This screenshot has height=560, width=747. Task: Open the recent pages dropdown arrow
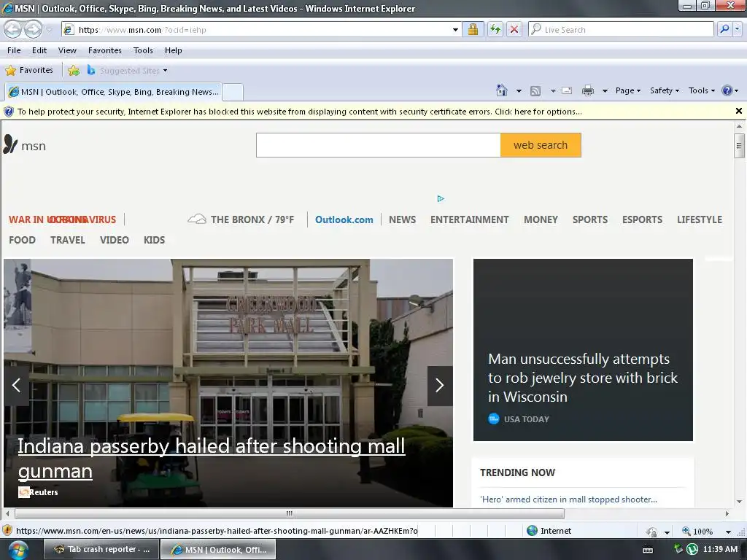coord(49,30)
